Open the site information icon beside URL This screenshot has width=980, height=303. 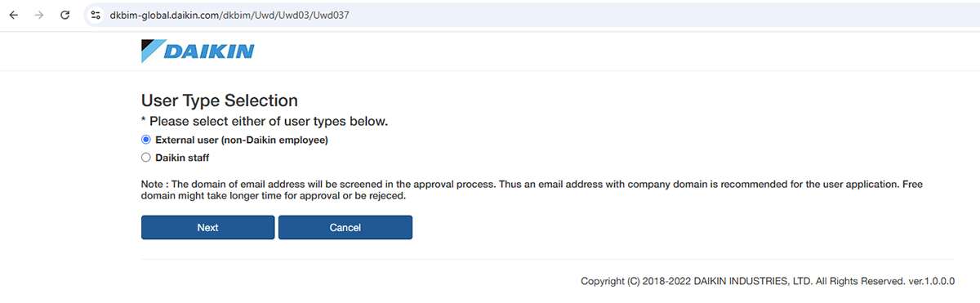point(96,15)
